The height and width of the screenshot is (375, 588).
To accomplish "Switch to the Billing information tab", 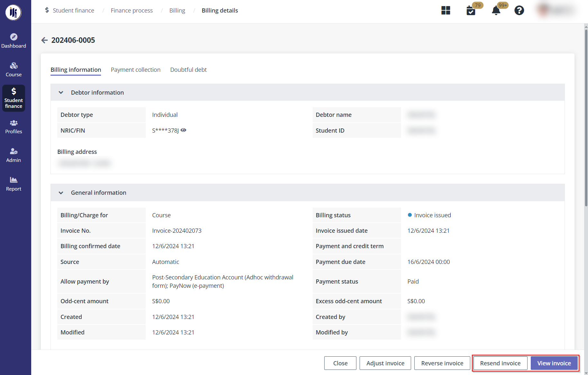I will 76,70.
